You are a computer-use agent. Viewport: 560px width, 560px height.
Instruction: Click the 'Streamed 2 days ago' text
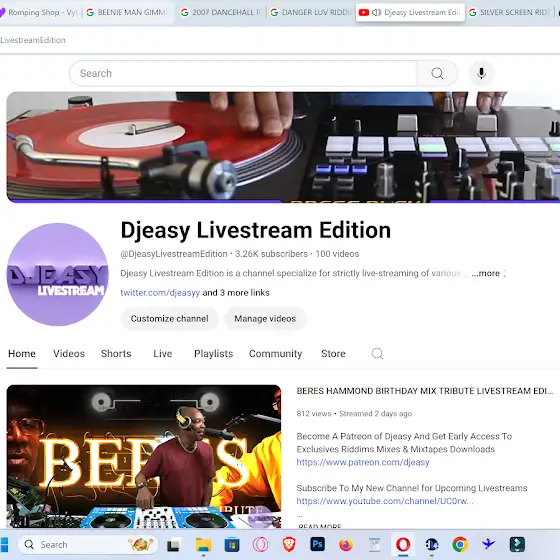[375, 414]
